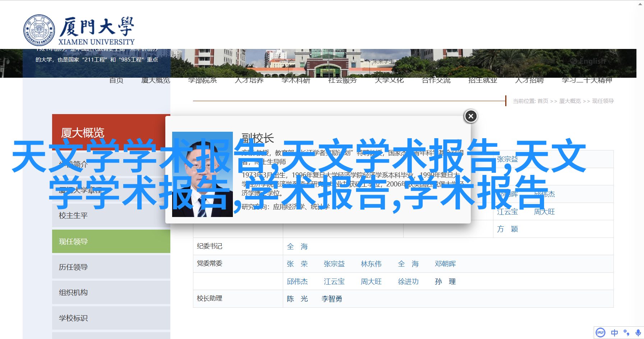The image size is (644, 339).
Task: Toggle the 中 Chinese input mode icon
Action: coord(615,333)
